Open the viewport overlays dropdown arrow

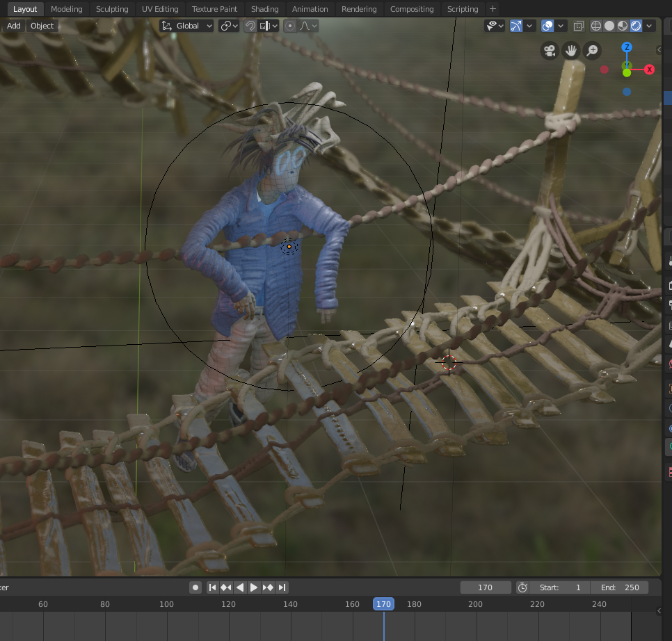561,26
